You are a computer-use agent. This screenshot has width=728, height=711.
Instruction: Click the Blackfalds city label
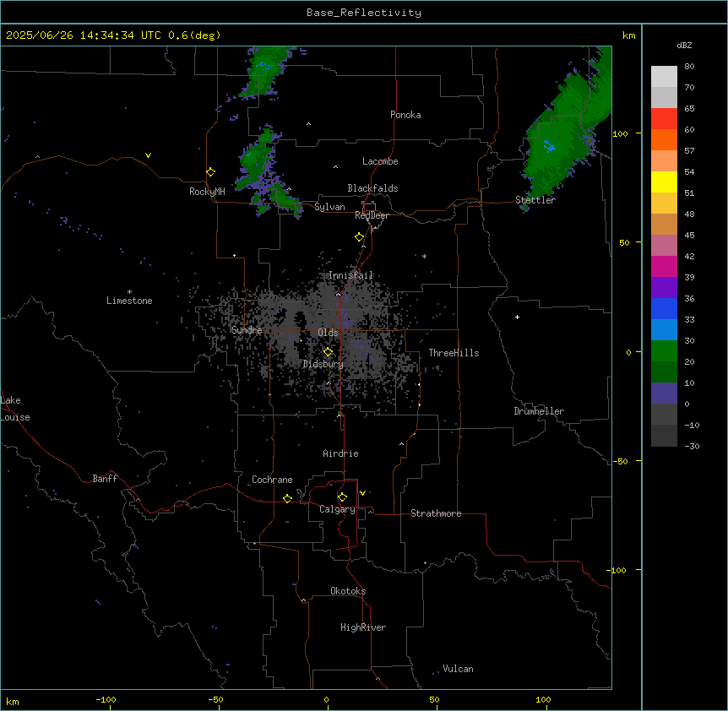click(x=372, y=188)
